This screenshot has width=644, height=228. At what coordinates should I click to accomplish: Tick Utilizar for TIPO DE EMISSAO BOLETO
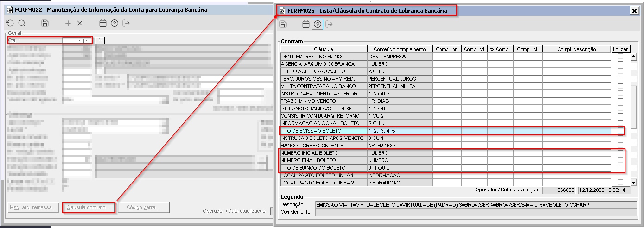(620, 131)
